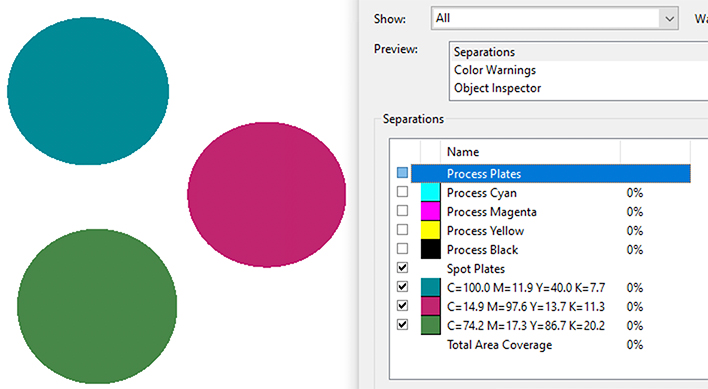This screenshot has height=389, width=708.
Task: Select Color Warnings in the Preview list
Action: pos(495,70)
